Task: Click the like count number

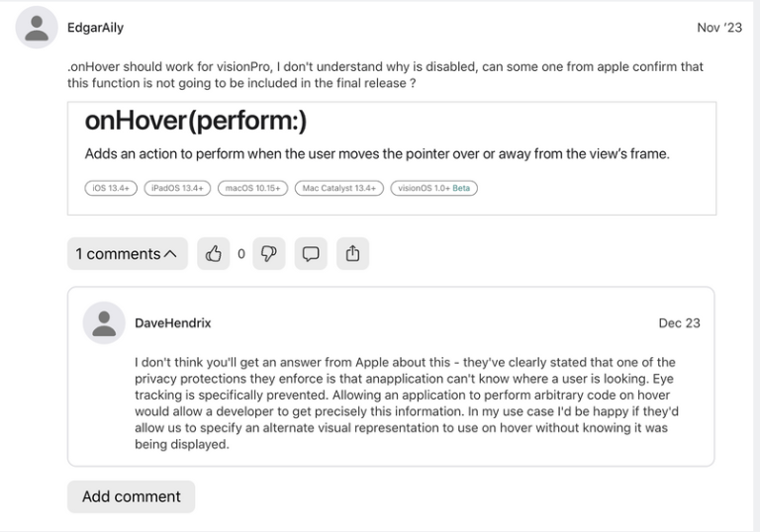Action: (240, 254)
